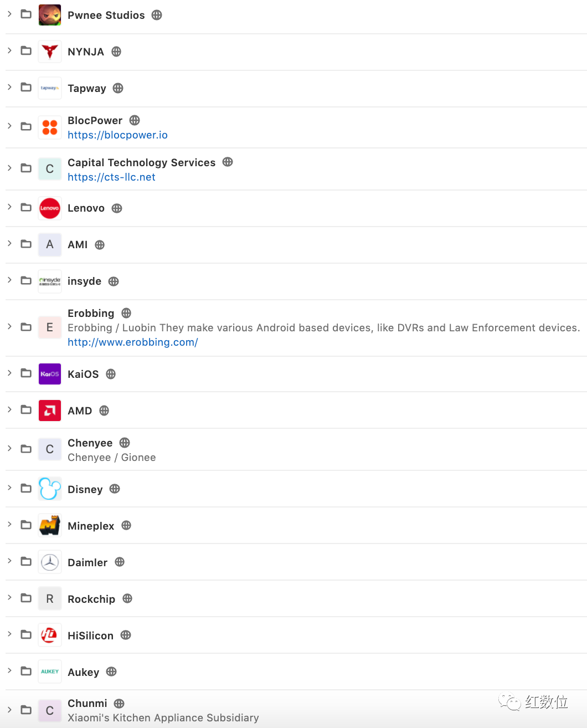The width and height of the screenshot is (587, 728).
Task: Click the NYNJA logo avatar
Action: point(50,52)
